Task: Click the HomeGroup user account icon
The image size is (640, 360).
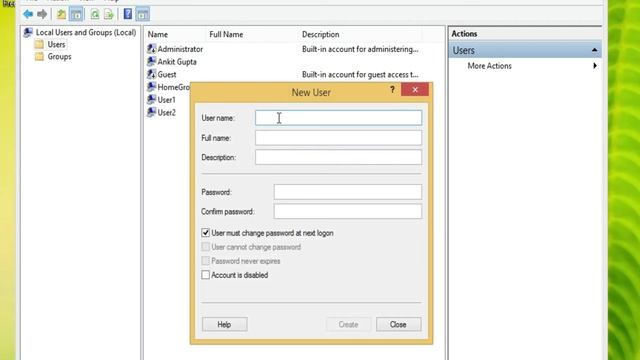Action: click(151, 87)
